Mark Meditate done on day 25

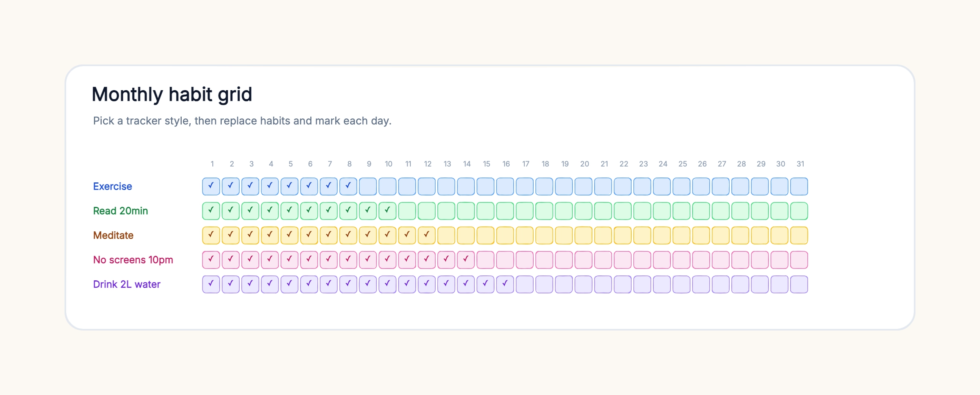click(x=682, y=235)
